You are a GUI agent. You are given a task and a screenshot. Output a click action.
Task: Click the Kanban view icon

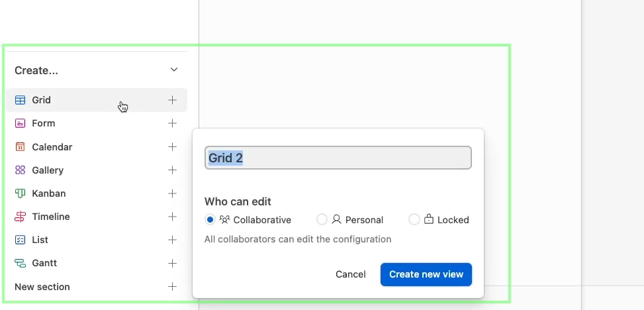20,193
